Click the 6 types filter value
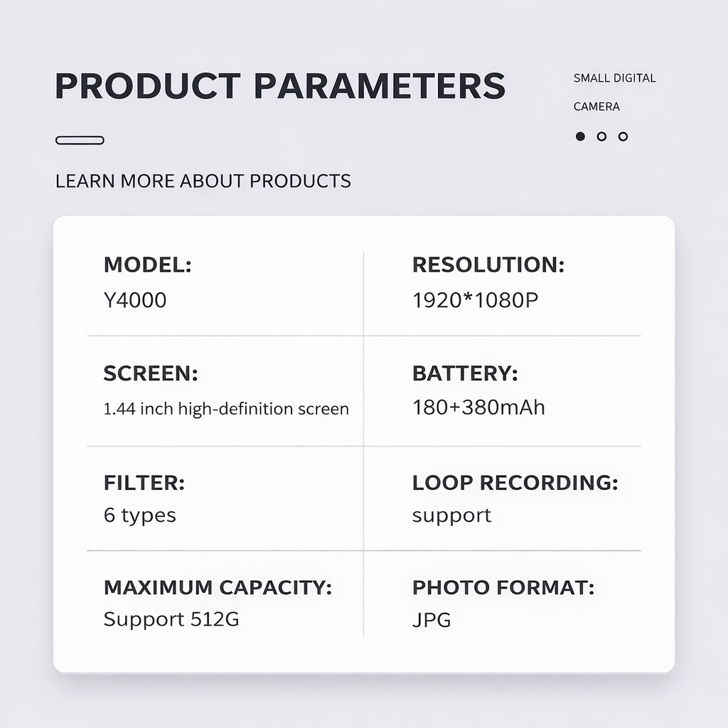 [x=139, y=515]
